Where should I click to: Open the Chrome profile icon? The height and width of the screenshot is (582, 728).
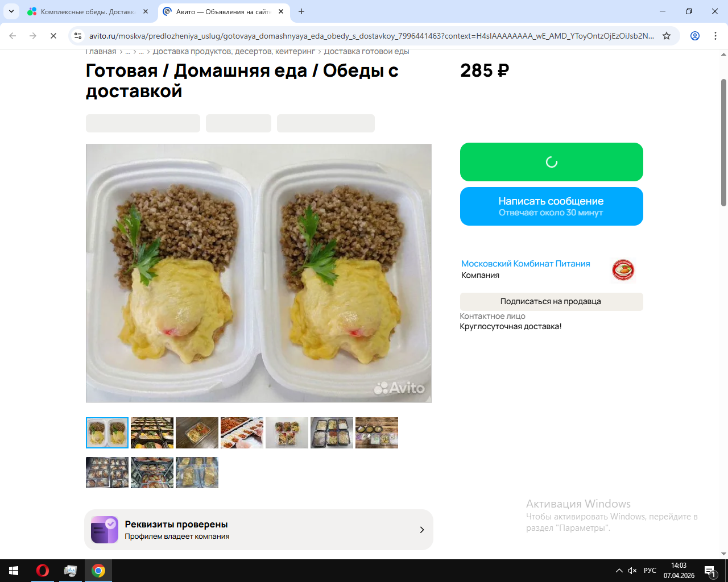coord(695,36)
